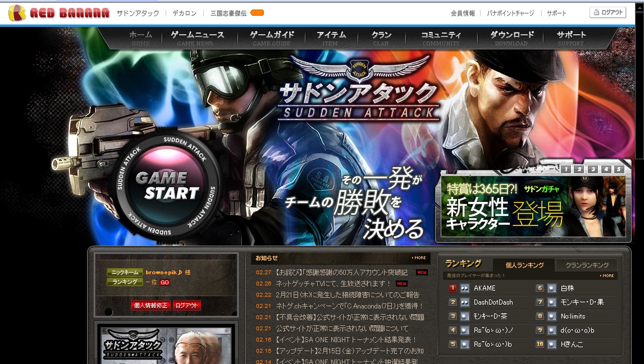Show banner slide 4
This screenshot has width=644, height=364.
pos(606,169)
